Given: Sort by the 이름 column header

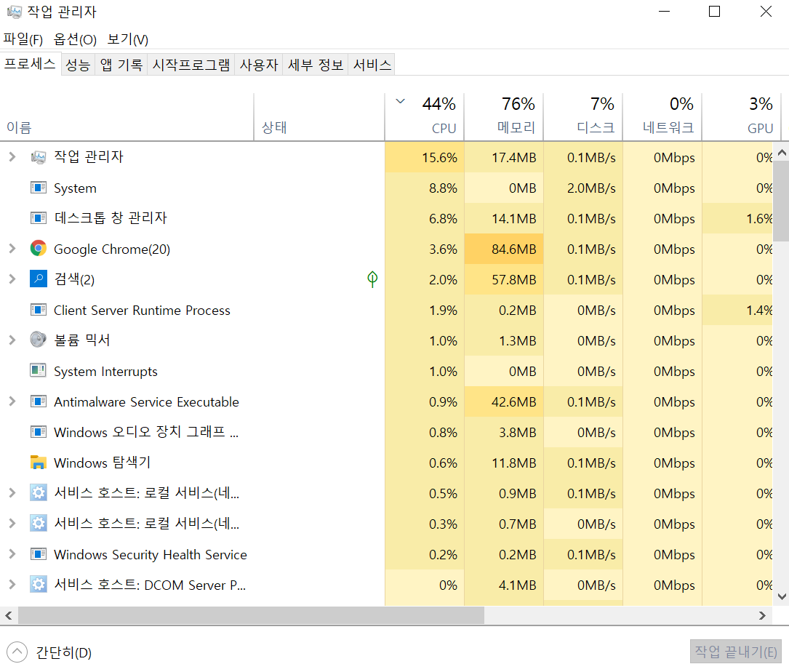Looking at the screenshot, I should (x=127, y=117).
